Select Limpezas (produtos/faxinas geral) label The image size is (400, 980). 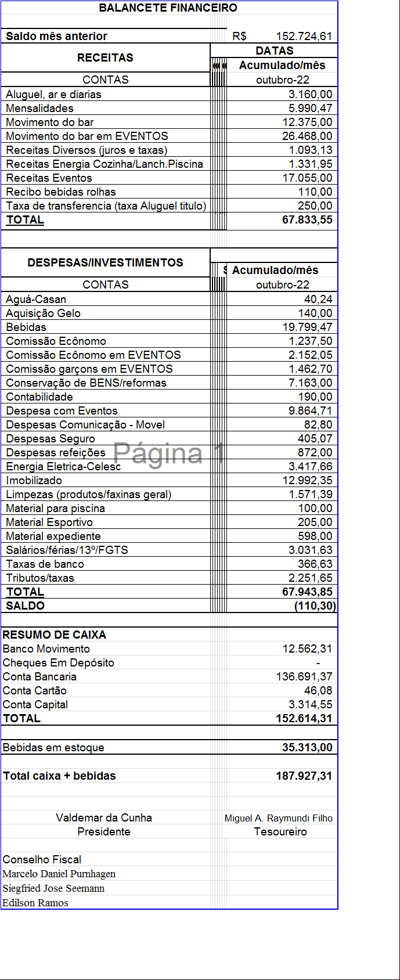click(x=89, y=494)
